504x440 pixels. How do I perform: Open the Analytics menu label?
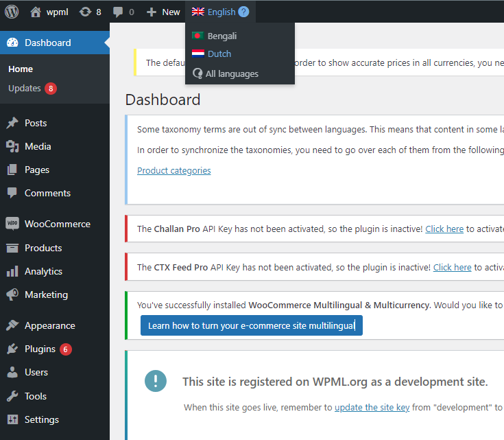click(x=43, y=271)
